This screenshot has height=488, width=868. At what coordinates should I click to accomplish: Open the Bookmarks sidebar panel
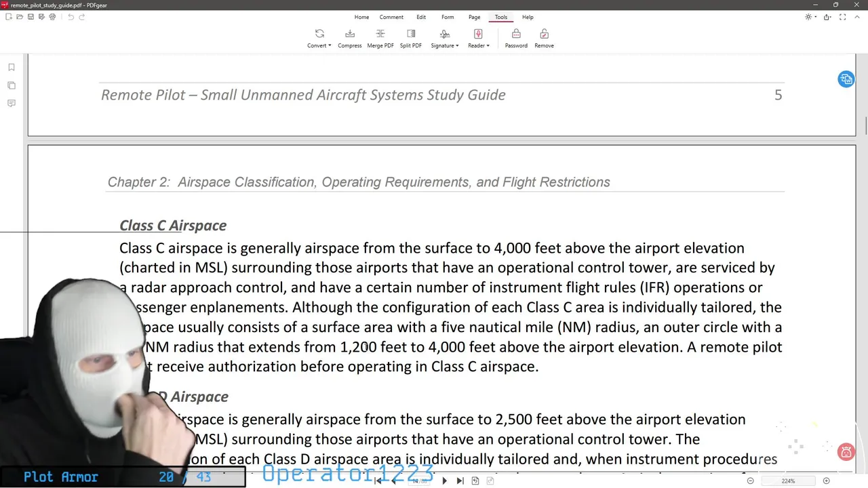tap(12, 67)
